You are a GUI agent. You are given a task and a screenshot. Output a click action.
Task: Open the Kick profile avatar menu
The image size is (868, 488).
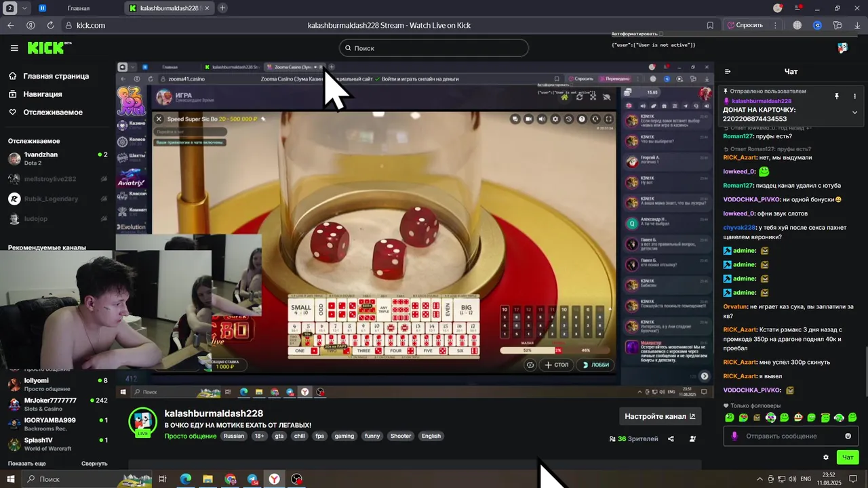[x=842, y=47]
